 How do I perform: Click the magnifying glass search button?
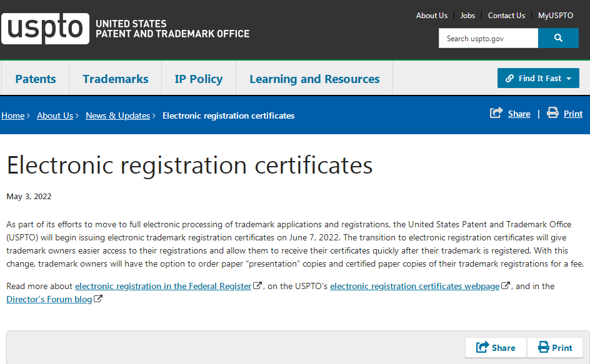pyautogui.click(x=558, y=38)
